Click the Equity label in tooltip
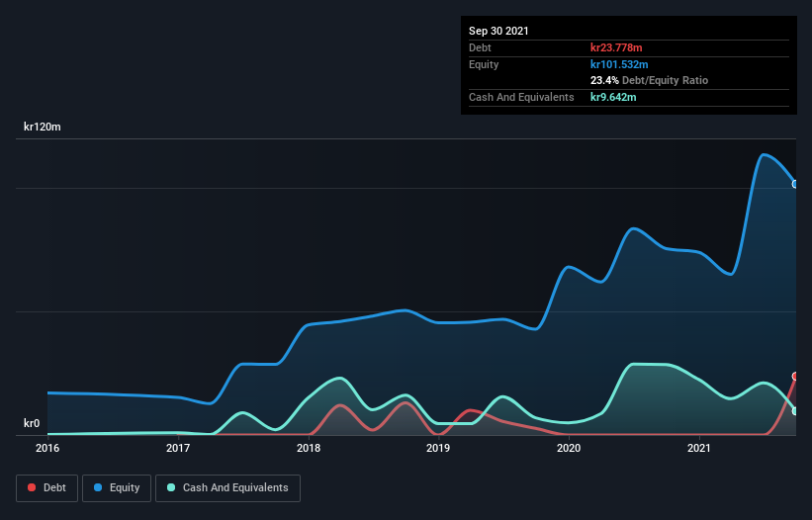The width and height of the screenshot is (812, 520). (484, 64)
